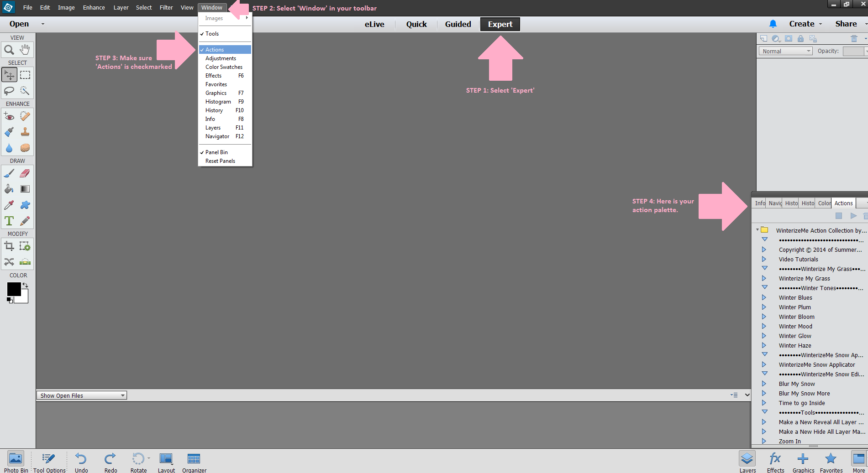
Task: Swap foreground and background colors
Action: click(26, 285)
